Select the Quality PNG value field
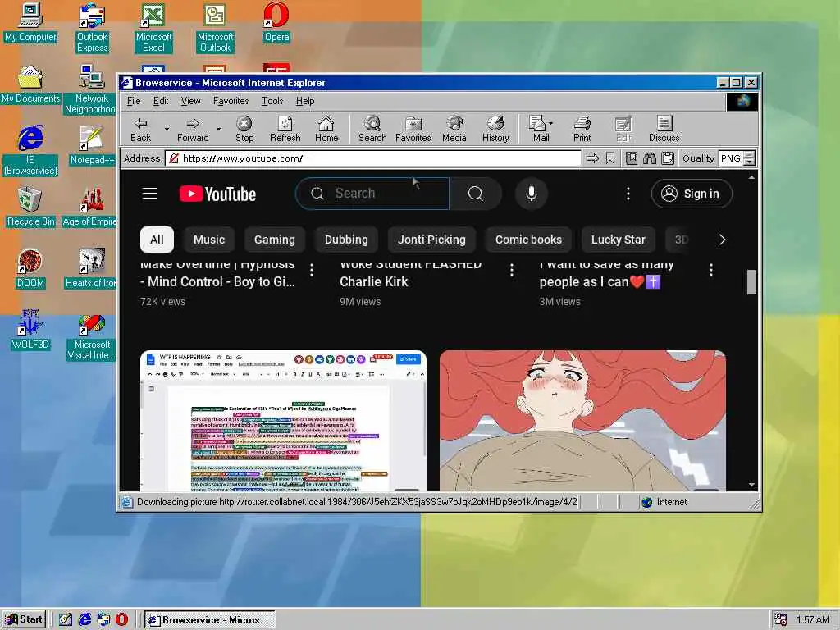Screen dimensions: 840x630 (731, 158)
